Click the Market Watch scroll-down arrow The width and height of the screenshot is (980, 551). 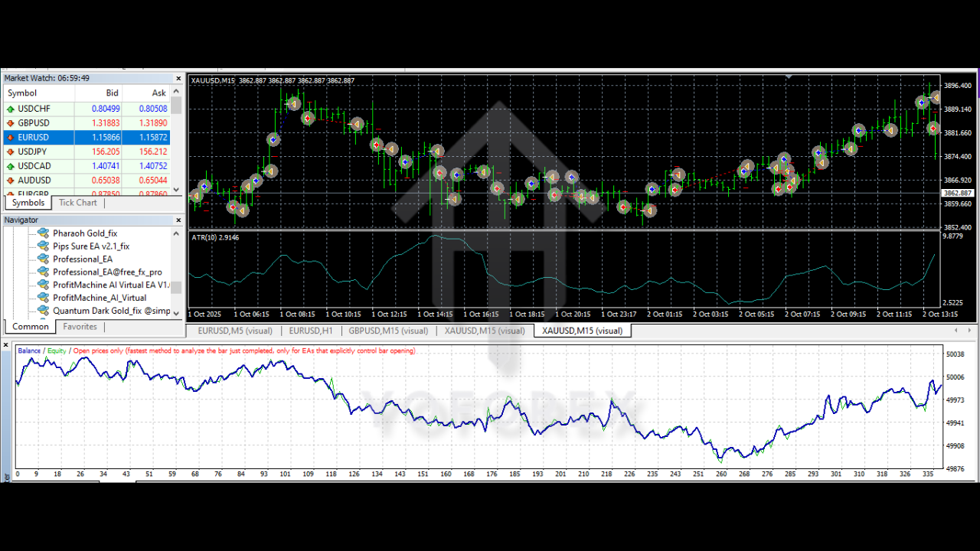[175, 190]
